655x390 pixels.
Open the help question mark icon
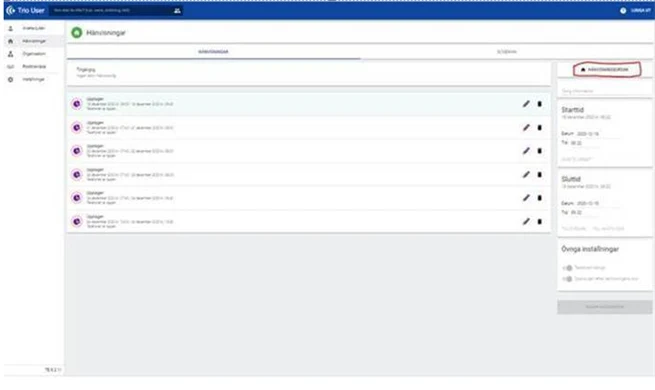coord(623,11)
